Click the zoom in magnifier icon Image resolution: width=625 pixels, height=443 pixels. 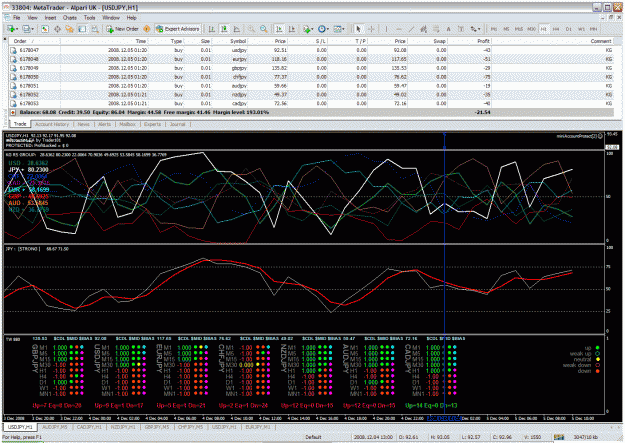(x=251, y=29)
